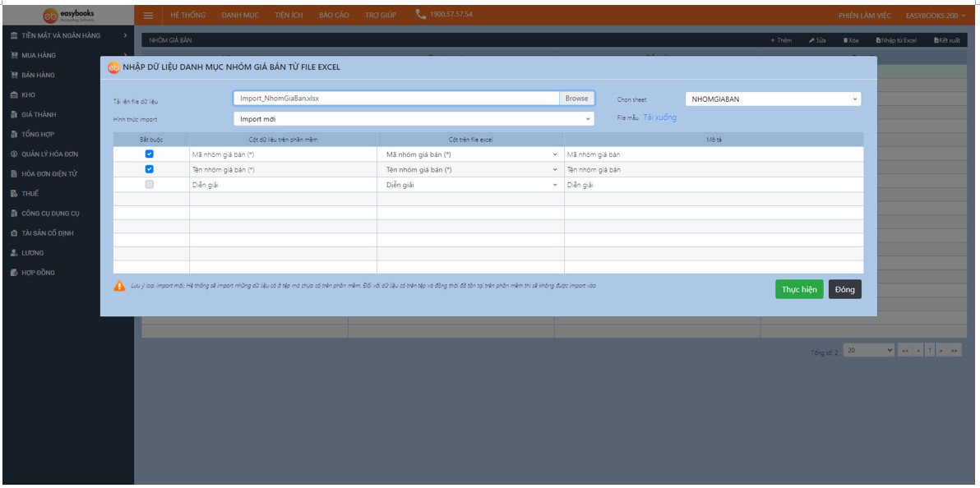Screen dimensions: 980x488
Task: Open Excel column dropdown for Diễn giải
Action: (470, 185)
